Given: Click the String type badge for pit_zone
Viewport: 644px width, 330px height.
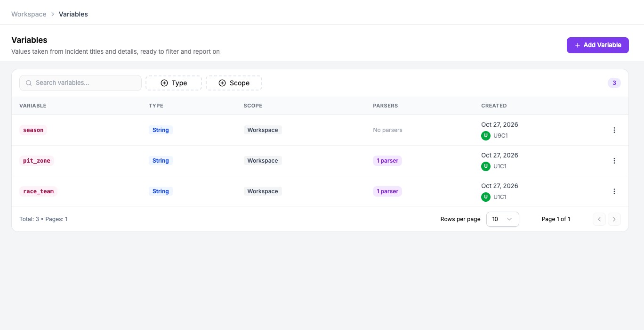Looking at the screenshot, I should pos(161,161).
